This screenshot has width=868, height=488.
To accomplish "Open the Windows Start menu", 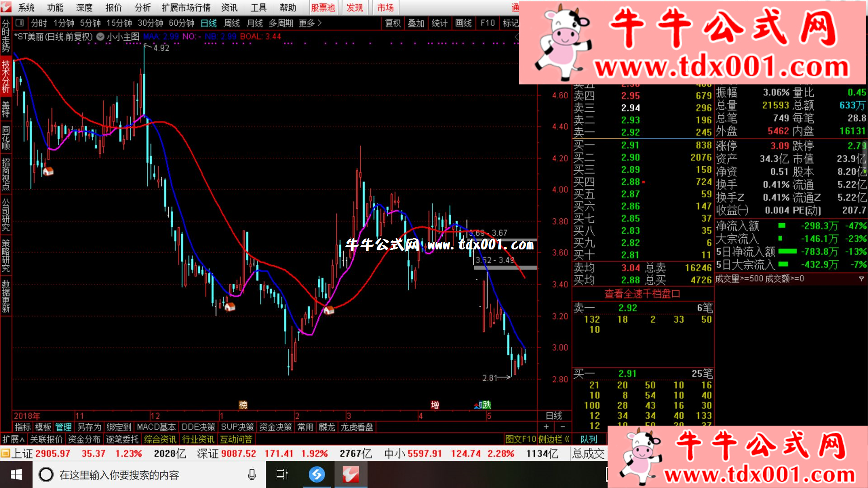I will [16, 474].
